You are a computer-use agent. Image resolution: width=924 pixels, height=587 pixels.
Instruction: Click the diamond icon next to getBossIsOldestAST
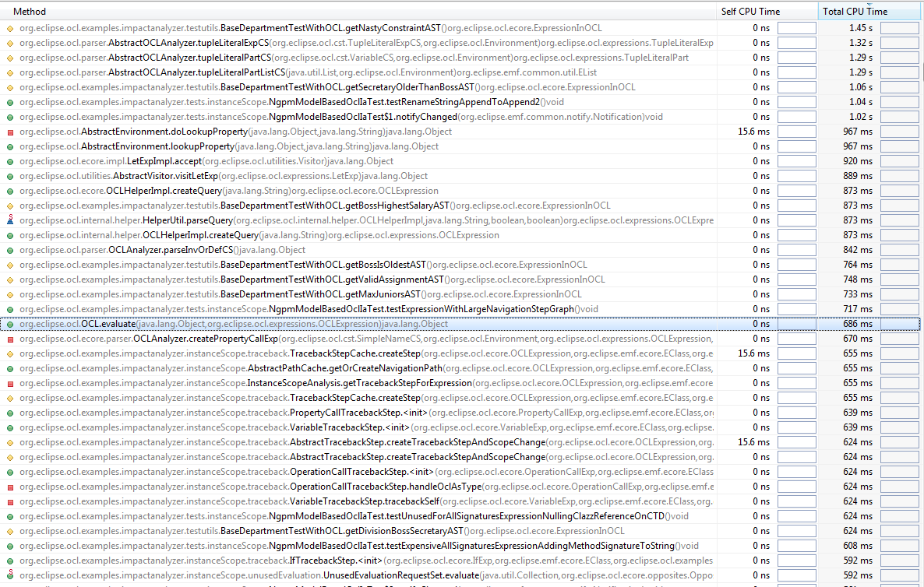click(10, 265)
